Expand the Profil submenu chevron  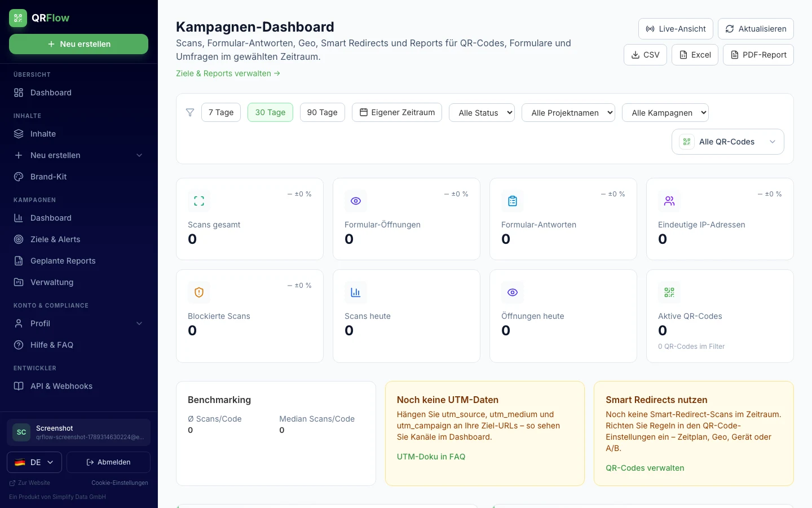tap(139, 323)
